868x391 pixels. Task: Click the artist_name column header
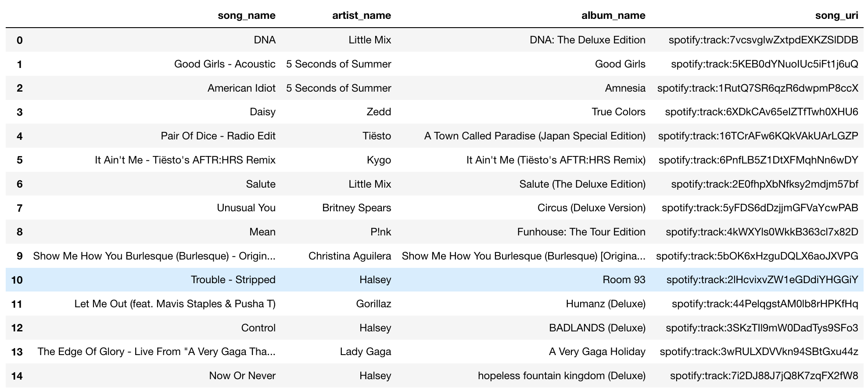(x=361, y=16)
